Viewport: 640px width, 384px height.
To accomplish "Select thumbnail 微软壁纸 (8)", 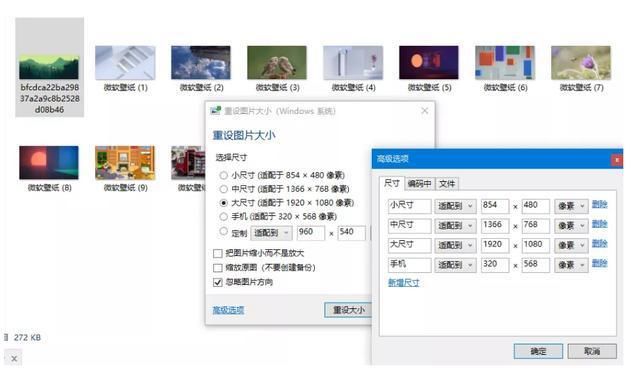I will pyautogui.click(x=49, y=162).
